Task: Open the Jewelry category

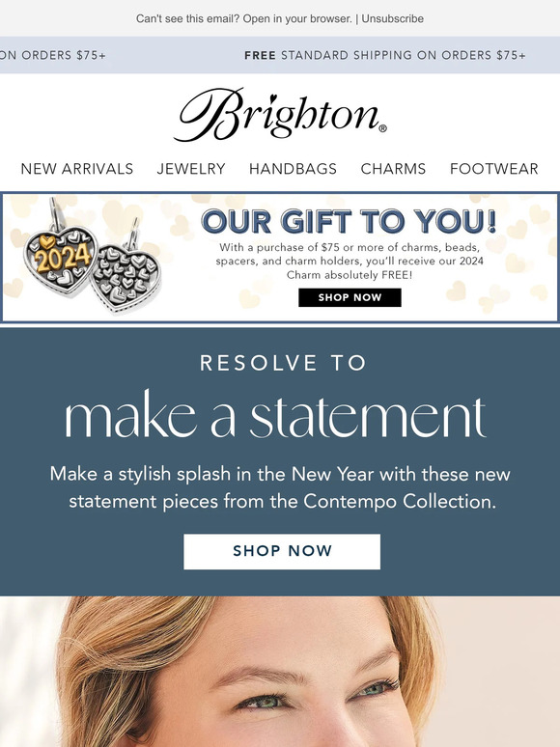Action: 191,169
